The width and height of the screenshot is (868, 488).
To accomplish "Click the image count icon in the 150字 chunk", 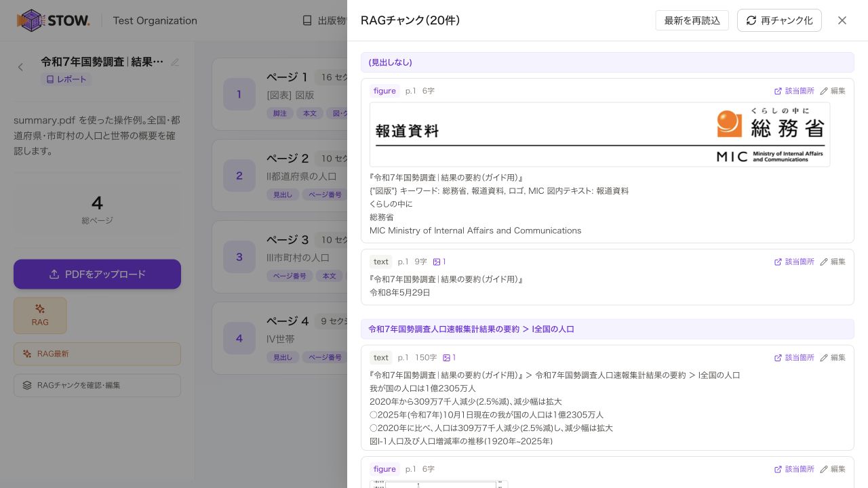I will pos(446,357).
